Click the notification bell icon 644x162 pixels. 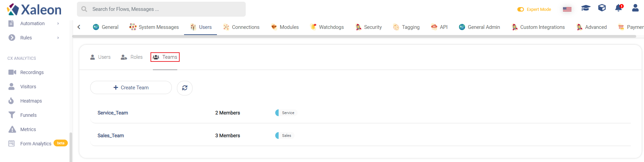(x=619, y=8)
